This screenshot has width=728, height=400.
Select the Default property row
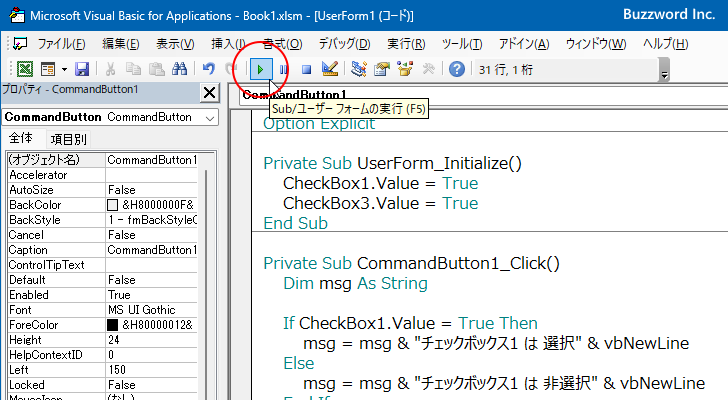(x=102, y=280)
